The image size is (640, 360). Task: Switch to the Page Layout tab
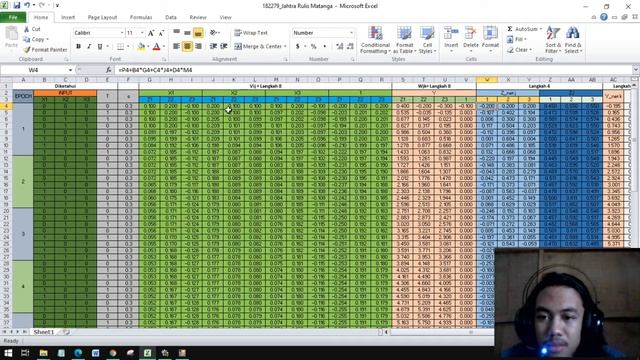click(102, 17)
